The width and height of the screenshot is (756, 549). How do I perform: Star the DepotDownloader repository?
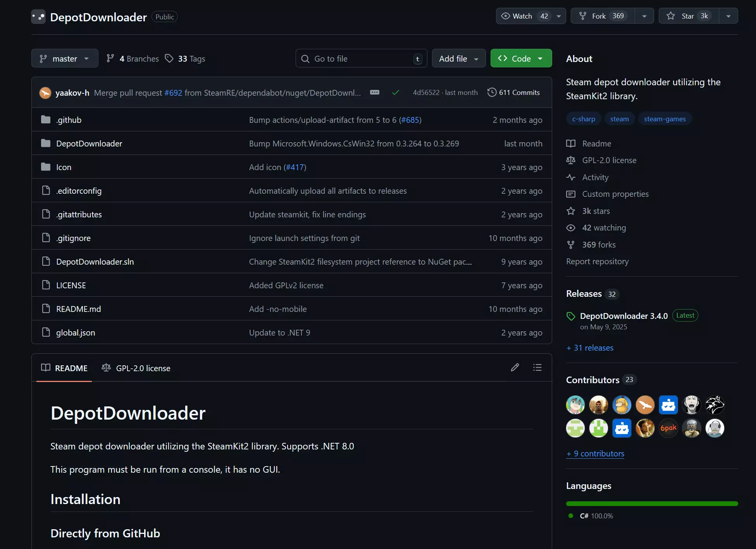point(688,16)
